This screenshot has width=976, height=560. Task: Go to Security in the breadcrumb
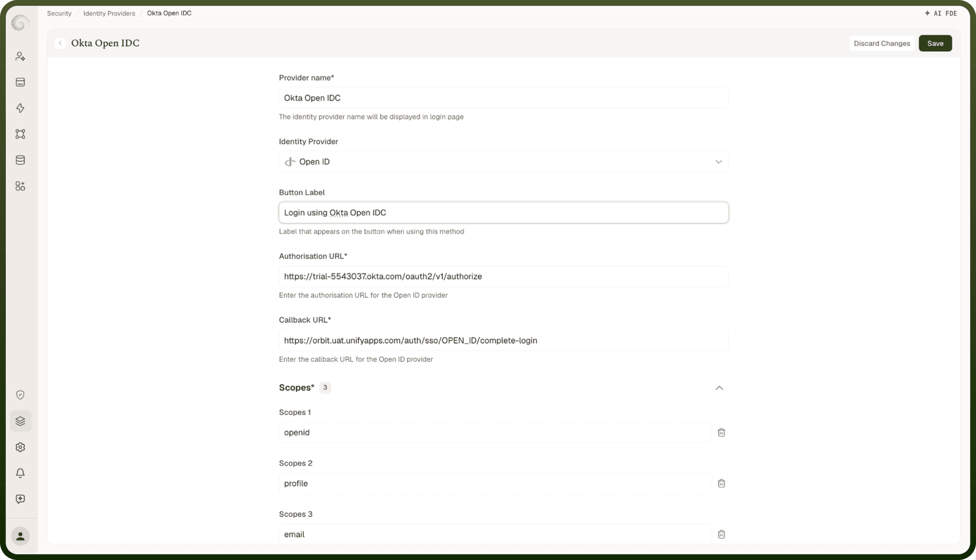59,13
